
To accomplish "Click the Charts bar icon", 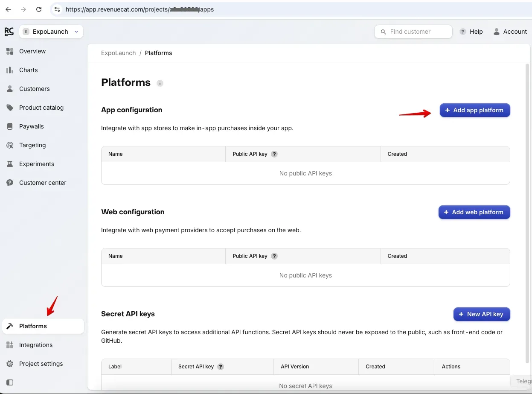I will (x=10, y=70).
